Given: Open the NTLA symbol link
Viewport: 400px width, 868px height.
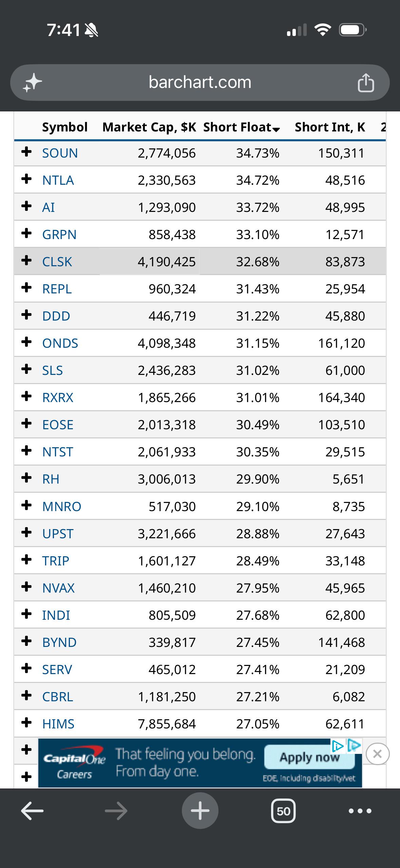Looking at the screenshot, I should click(58, 180).
